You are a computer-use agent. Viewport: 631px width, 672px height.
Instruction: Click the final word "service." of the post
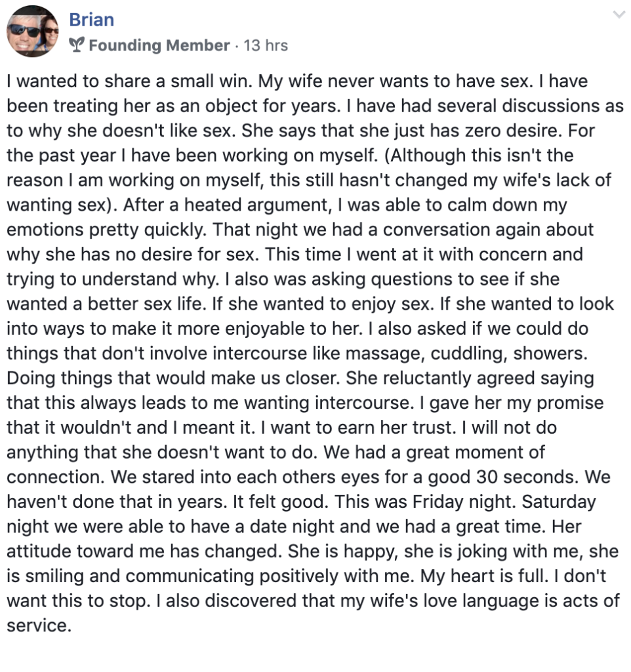pyautogui.click(x=39, y=625)
